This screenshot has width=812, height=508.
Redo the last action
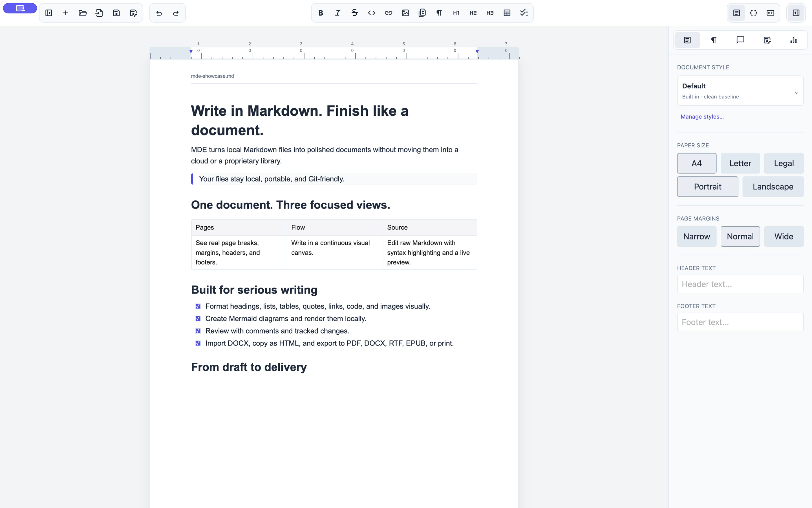click(176, 13)
